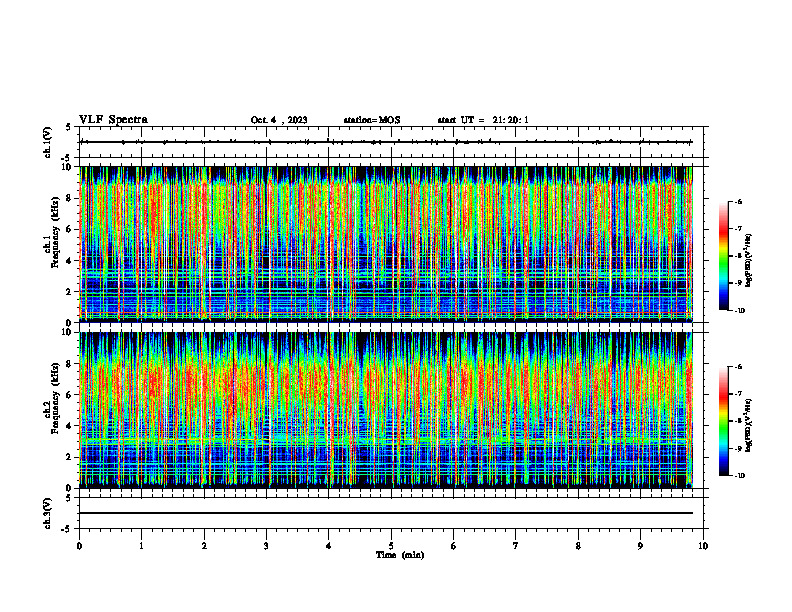Click time axis tick label "3"

[x=266, y=546]
